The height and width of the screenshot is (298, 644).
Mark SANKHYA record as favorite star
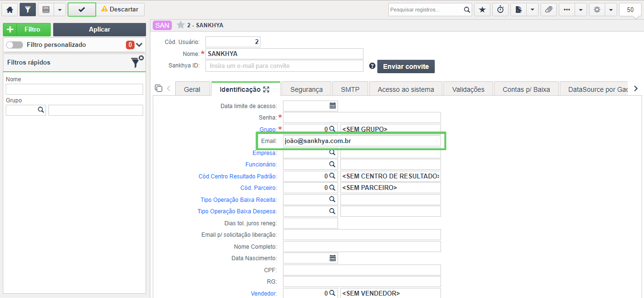coord(181,25)
